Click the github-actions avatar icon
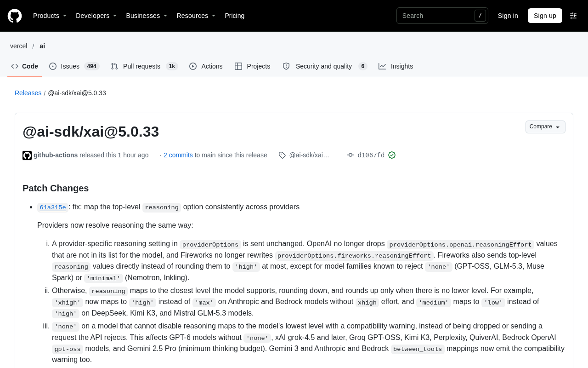The height and width of the screenshot is (368, 588). click(27, 155)
